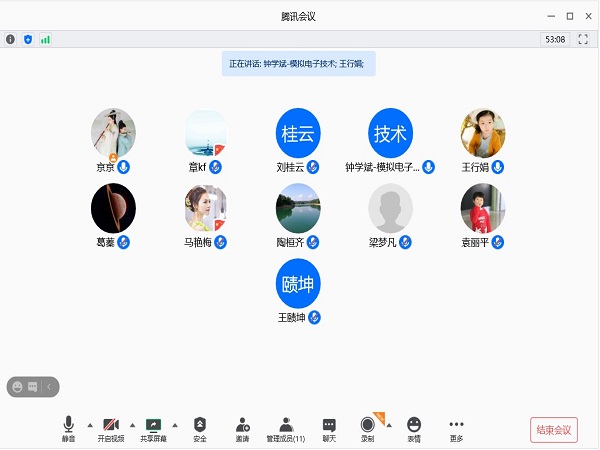600x450 pixels.
Task: Open manage members (管理成员) panel
Action: (285, 426)
